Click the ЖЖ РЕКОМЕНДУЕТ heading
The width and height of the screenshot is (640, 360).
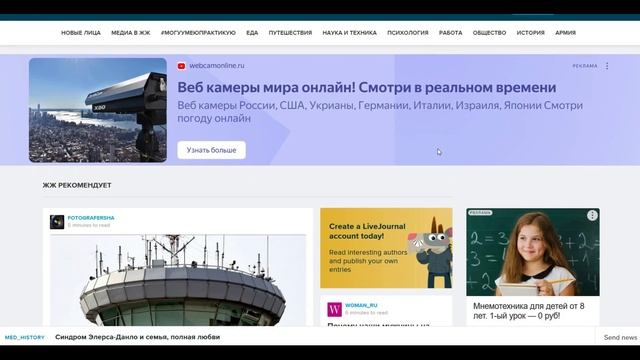[x=77, y=185]
